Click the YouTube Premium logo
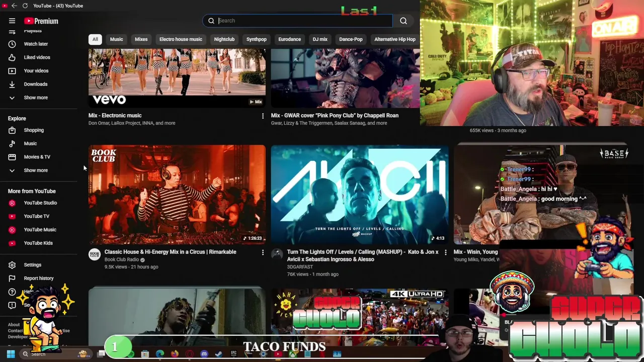This screenshot has height=362, width=644. 41,21
